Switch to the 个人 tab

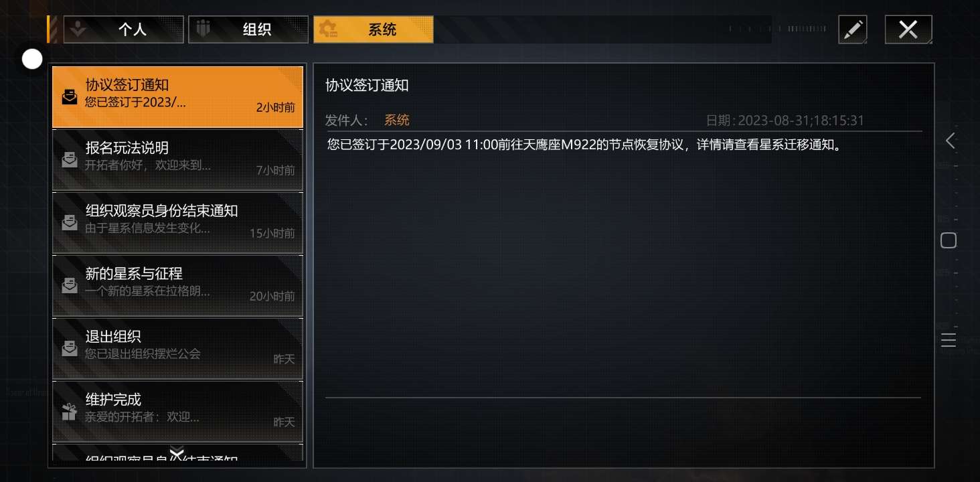[x=124, y=30]
